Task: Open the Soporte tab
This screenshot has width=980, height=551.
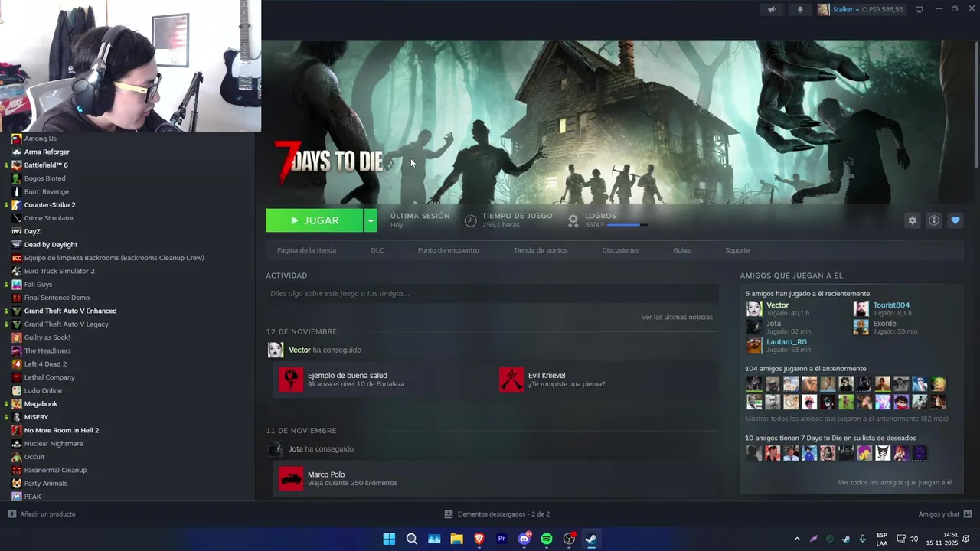Action: (x=737, y=250)
